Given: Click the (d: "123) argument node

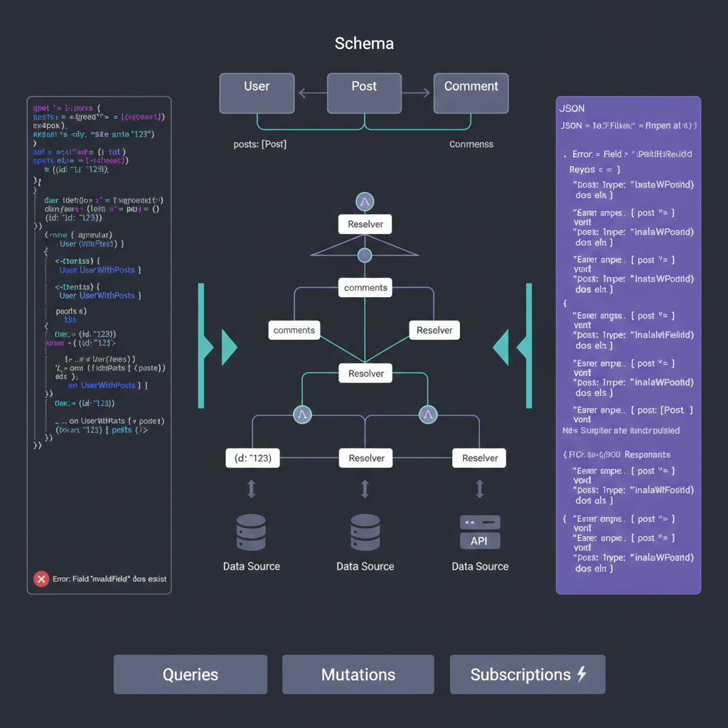Looking at the screenshot, I should (252, 459).
